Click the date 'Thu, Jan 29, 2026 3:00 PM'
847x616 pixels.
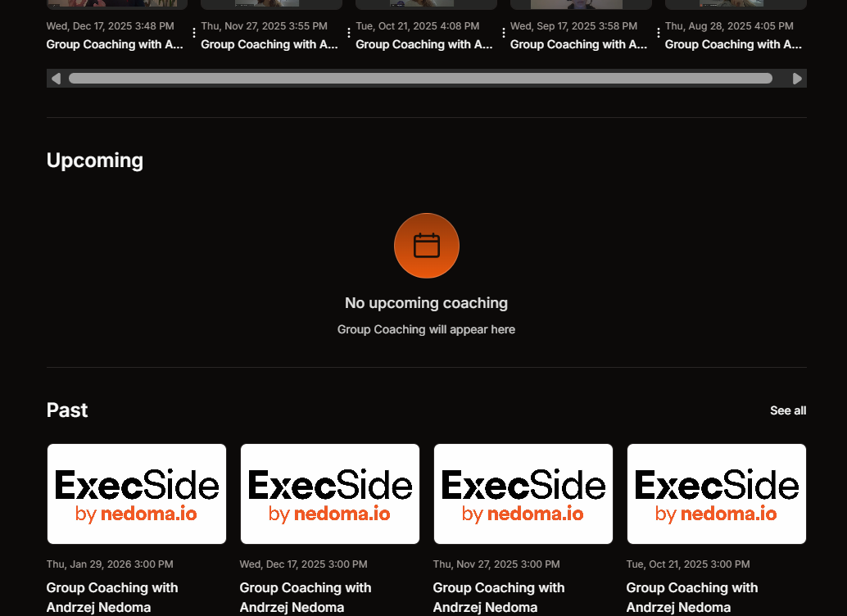tap(110, 564)
